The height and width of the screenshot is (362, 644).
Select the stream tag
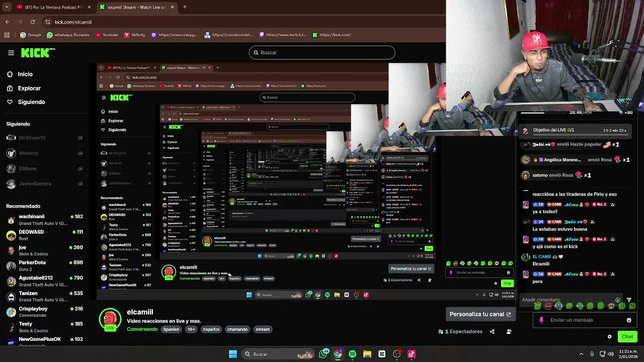click(x=263, y=329)
